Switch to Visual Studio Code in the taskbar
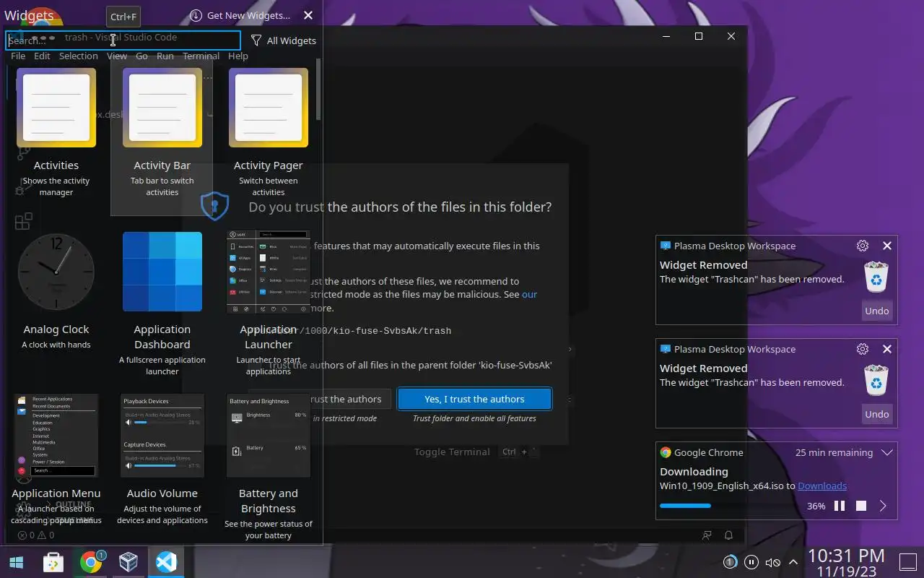This screenshot has width=924, height=578. 166,562
